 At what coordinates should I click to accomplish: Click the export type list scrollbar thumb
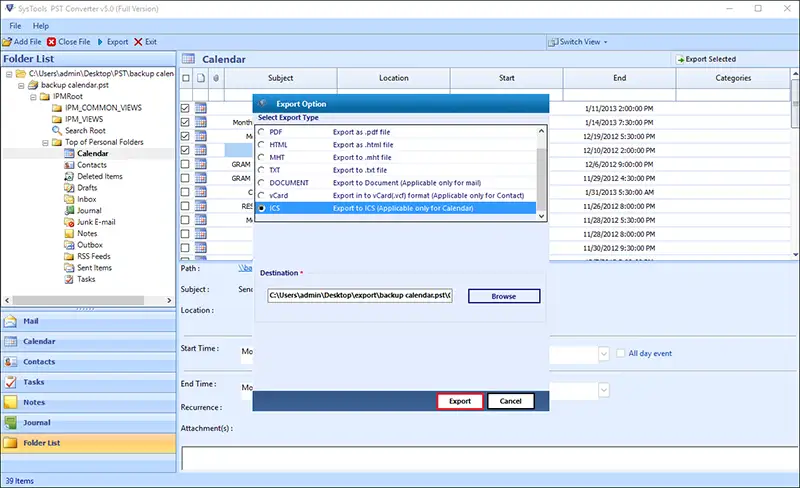541,180
